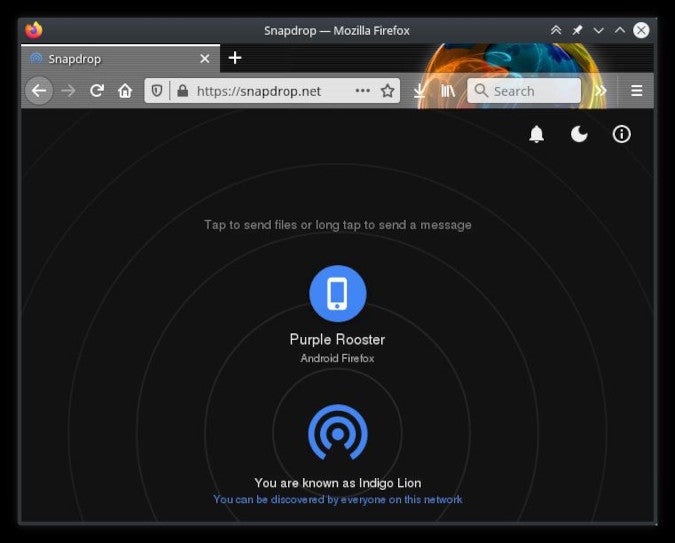Viewport: 675px width, 543px height.
Task: Open the Downloads panel
Action: click(419, 91)
